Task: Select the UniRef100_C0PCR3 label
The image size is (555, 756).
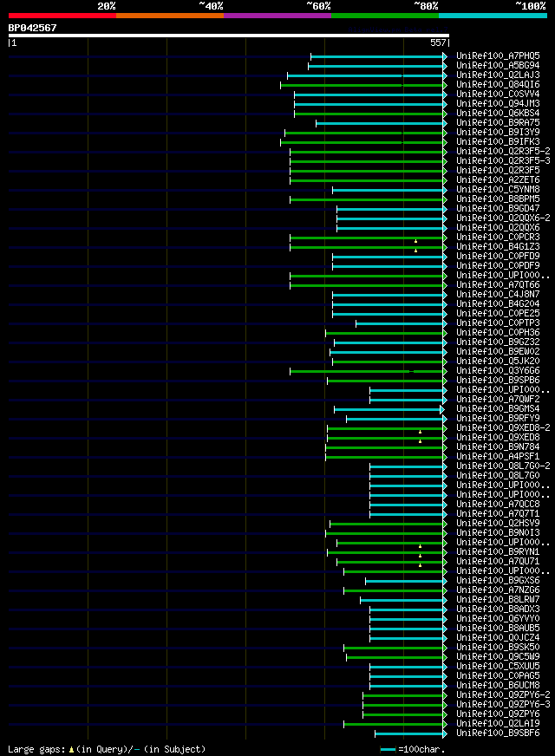Action: (498, 238)
